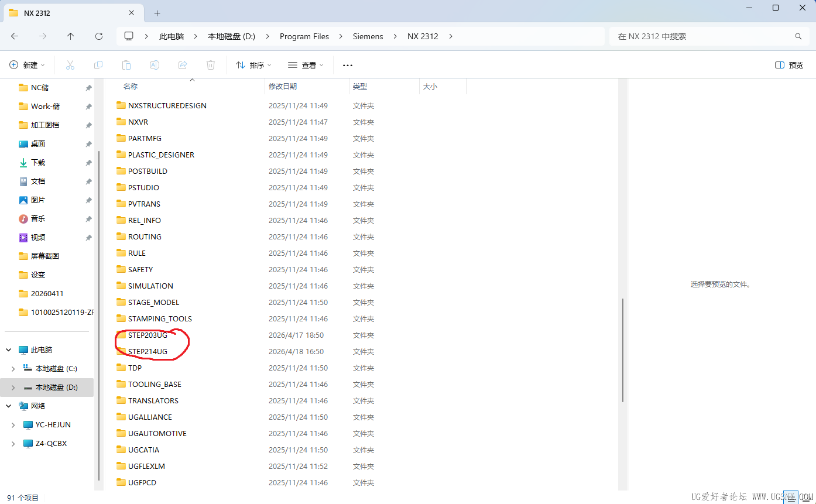The image size is (816, 504).
Task: Click Siemens in the breadcrumb
Action: click(368, 36)
